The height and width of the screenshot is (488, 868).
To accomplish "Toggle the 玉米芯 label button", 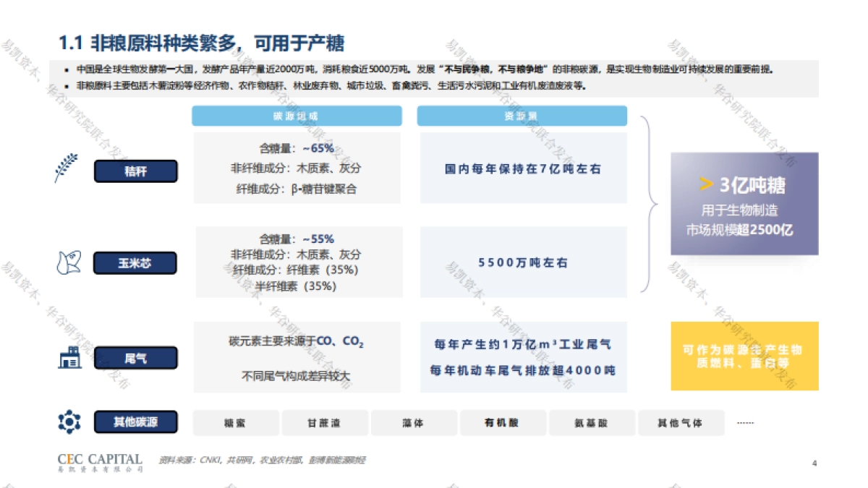I will (x=134, y=263).
